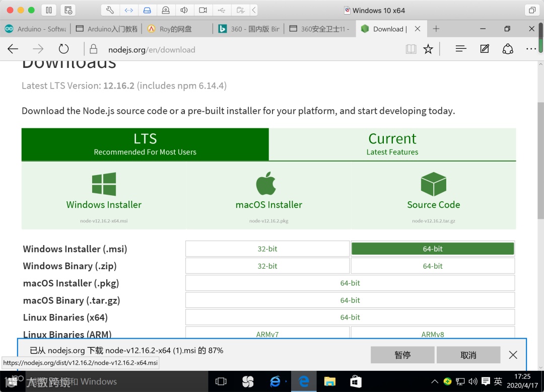Expand hidden system tray icons
The height and width of the screenshot is (392, 544).
click(434, 381)
